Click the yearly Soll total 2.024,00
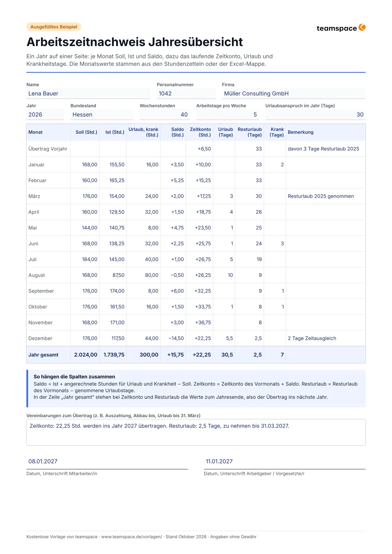 (86, 355)
